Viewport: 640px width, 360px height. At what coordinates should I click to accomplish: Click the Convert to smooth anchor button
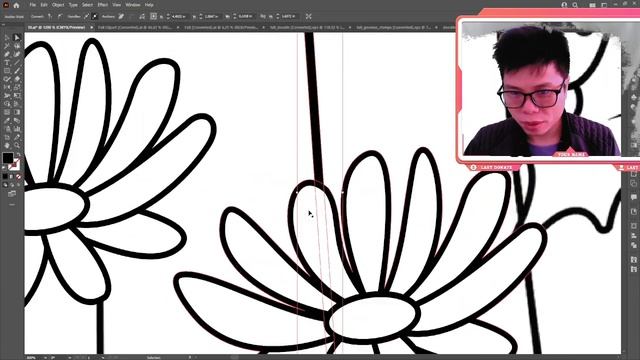coord(60,16)
